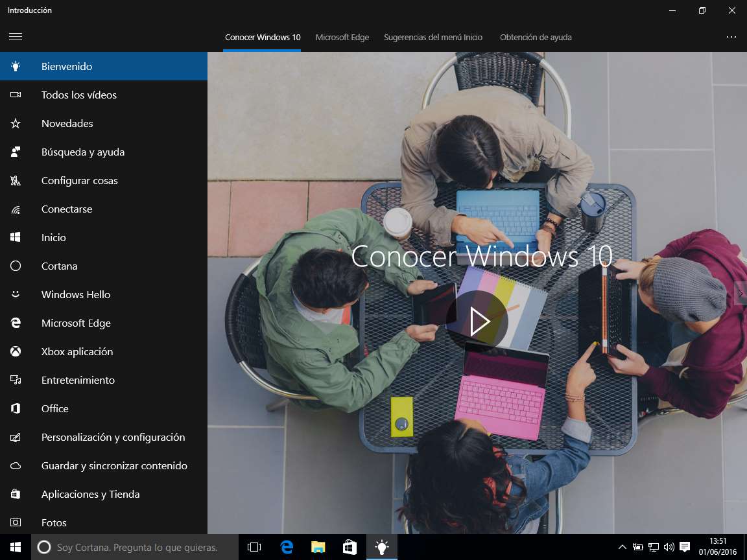Screen dimensions: 747x560
Task: Open the more options ellipsis menu
Action: tap(731, 37)
